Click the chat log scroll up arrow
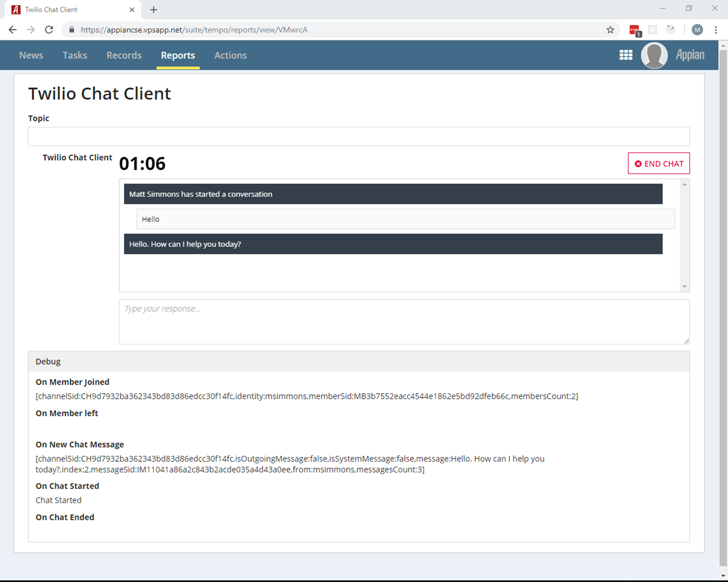Screen dimensions: 728x582 click(x=684, y=184)
